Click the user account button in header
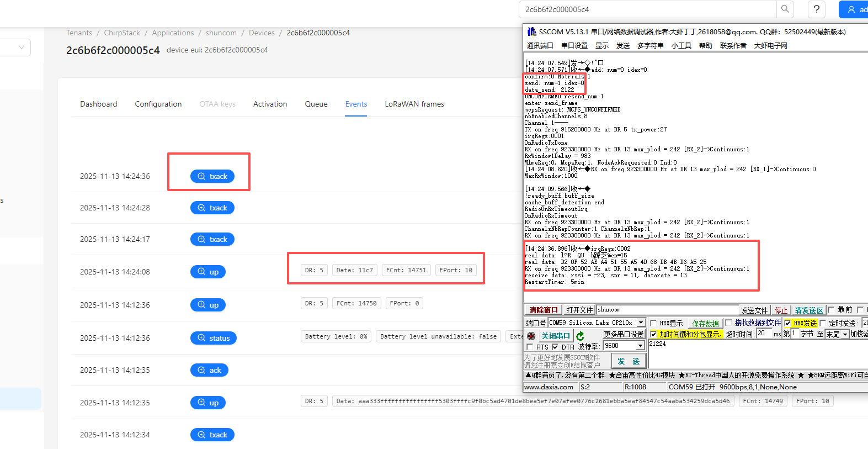This screenshot has height=449, width=868. click(x=853, y=9)
